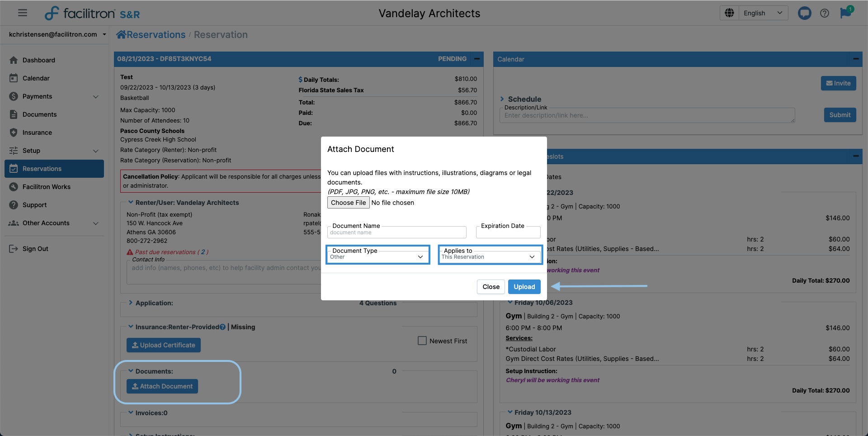Viewport: 868px width, 436px height.
Task: Open the flag notifications icon
Action: point(846,13)
